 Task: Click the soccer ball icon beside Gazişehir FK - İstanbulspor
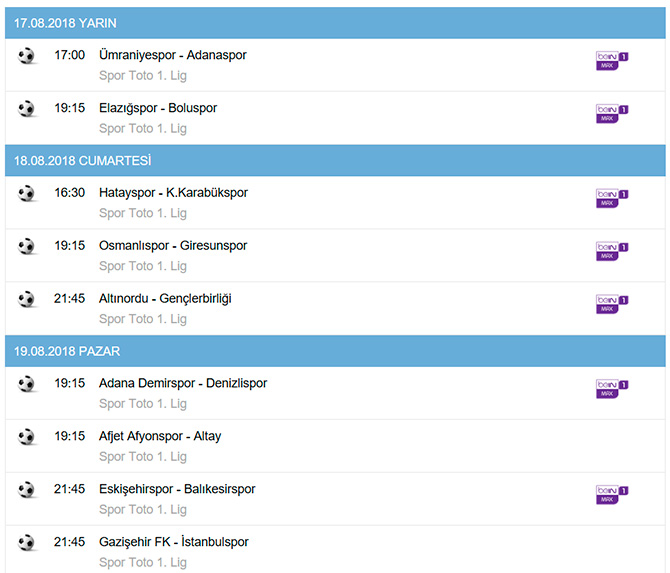(x=26, y=543)
